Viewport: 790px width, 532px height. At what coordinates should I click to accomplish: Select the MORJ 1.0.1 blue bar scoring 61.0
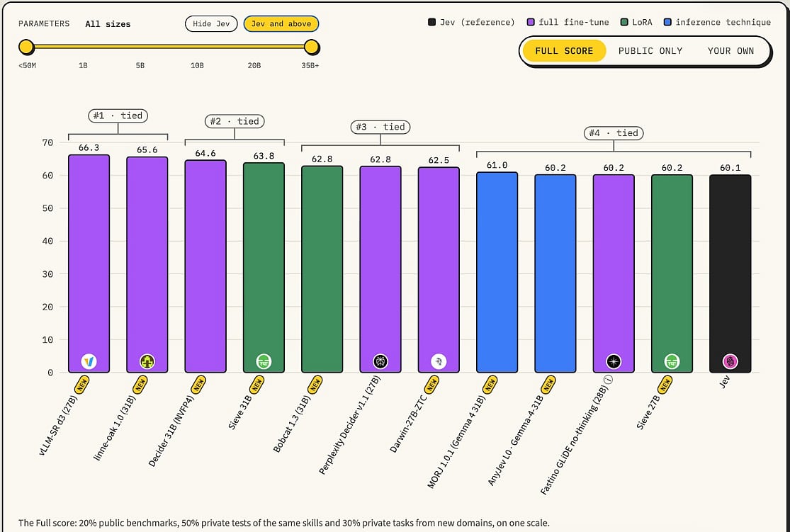pos(497,273)
